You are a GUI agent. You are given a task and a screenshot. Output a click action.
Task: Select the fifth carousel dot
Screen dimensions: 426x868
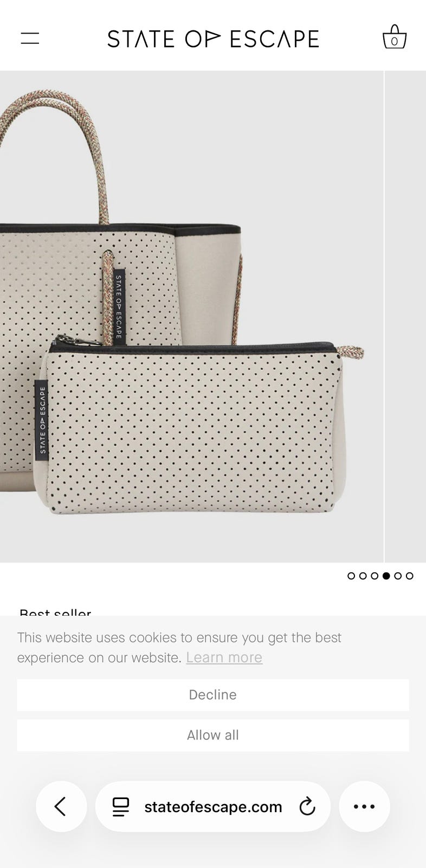[x=398, y=576]
